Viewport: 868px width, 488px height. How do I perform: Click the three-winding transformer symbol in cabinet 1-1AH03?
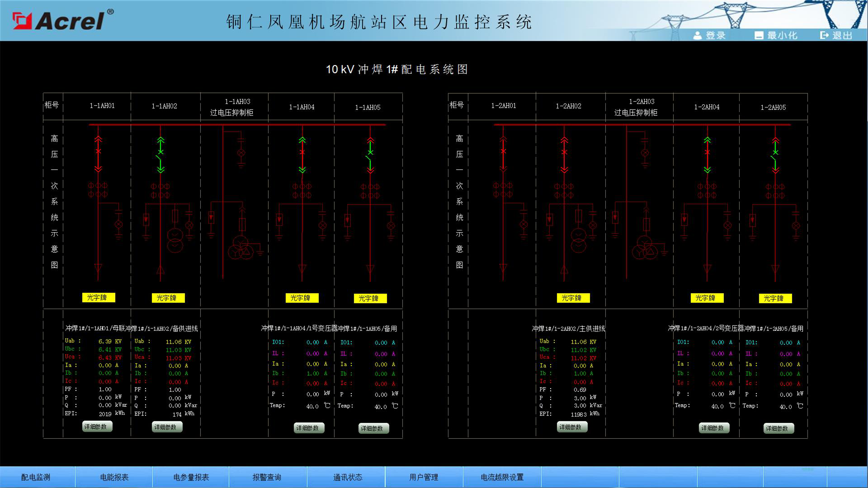(x=241, y=248)
